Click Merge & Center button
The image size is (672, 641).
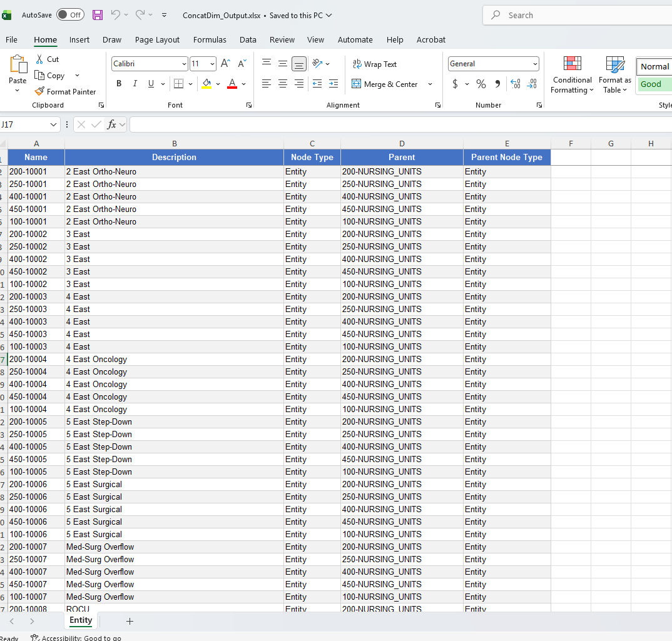(x=384, y=84)
